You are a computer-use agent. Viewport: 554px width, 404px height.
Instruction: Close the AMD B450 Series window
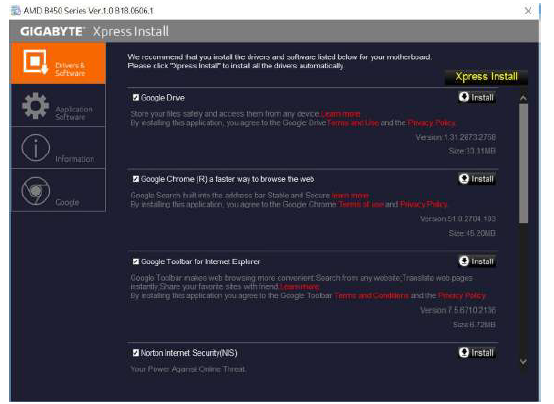528,11
